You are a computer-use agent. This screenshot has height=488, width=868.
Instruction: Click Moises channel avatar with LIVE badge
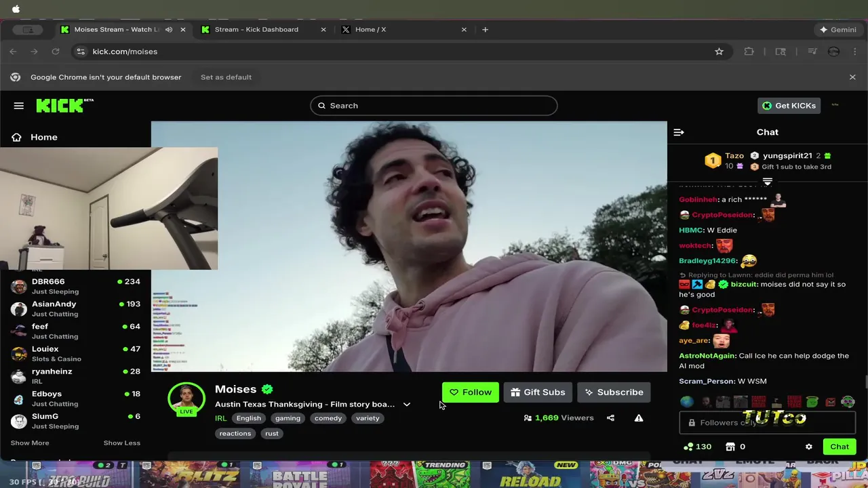coord(186,400)
